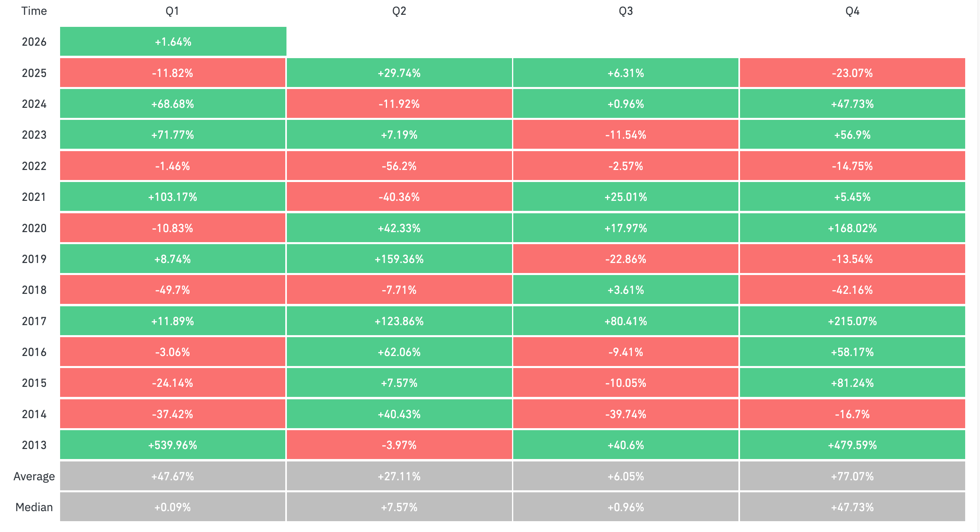
Task: Click the 2025 Q4 cell showing -23.07%
Action: point(852,73)
